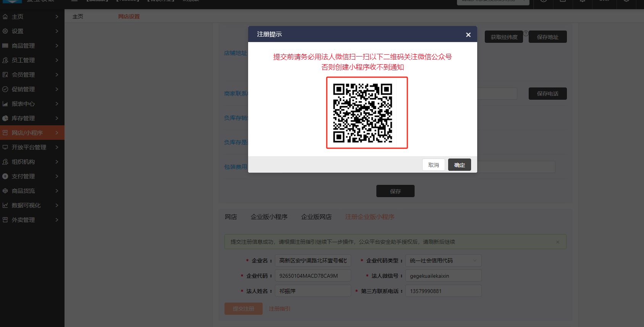This screenshot has height=327, width=644.
Task: Switch to the 企业版网店 tab
Action: point(316,217)
